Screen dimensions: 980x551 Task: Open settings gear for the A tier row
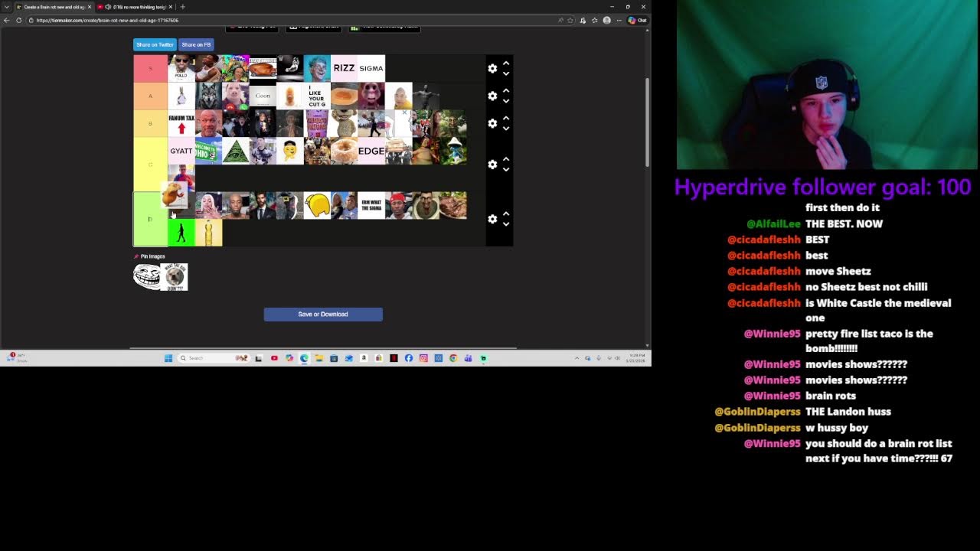coord(492,96)
